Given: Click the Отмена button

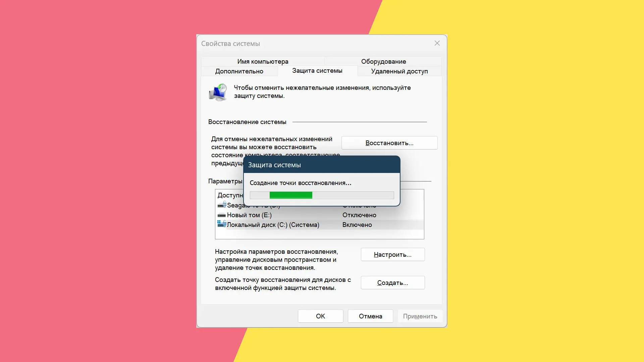Looking at the screenshot, I should pyautogui.click(x=371, y=316).
